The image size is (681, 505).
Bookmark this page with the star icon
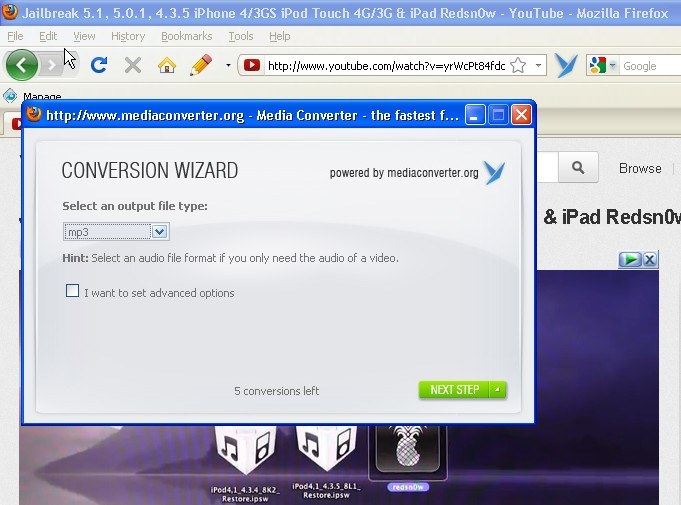[518, 66]
